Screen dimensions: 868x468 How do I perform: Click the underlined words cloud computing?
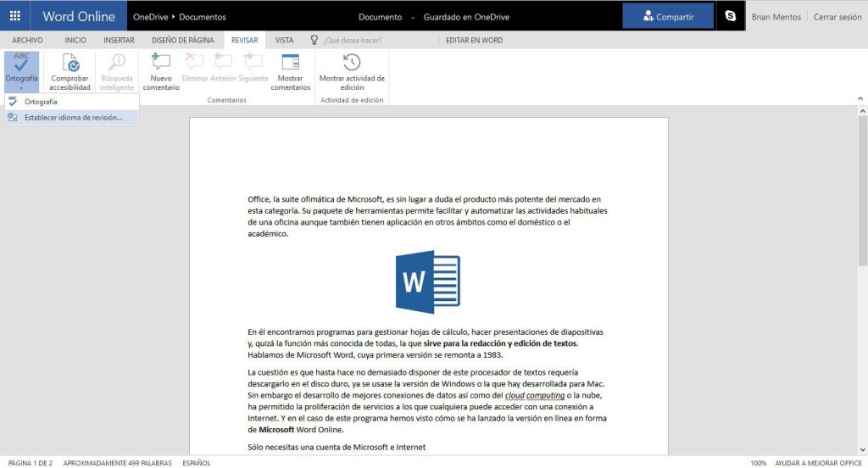click(535, 395)
